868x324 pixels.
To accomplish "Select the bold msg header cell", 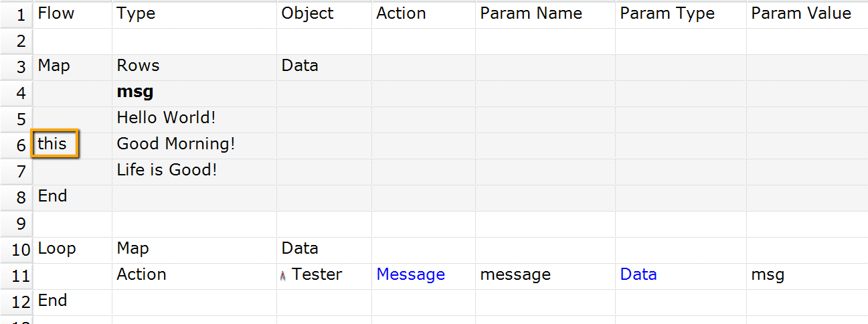I will (x=135, y=92).
